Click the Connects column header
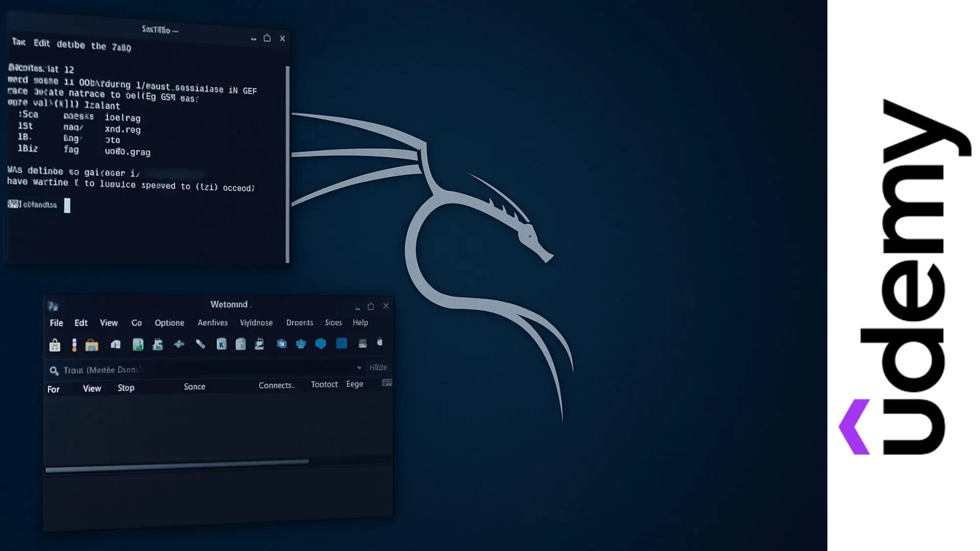This screenshot has height=551, width=980. point(277,385)
